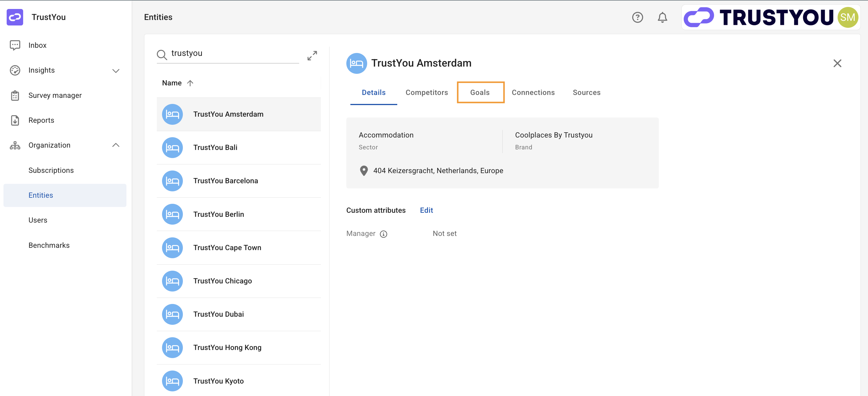Select Entities in the sidebar
Image resolution: width=868 pixels, height=396 pixels.
pos(65,195)
